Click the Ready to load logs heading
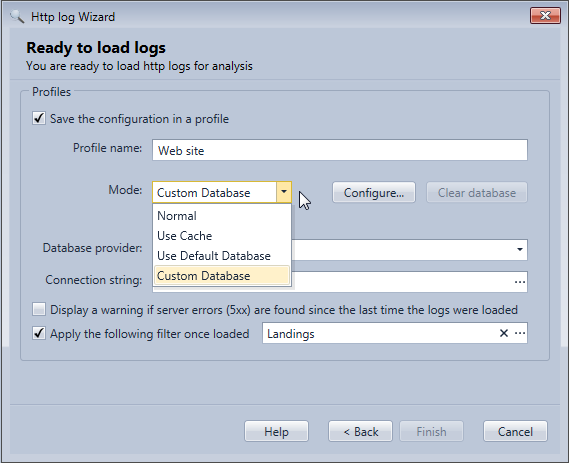The image size is (569, 463). (96, 48)
